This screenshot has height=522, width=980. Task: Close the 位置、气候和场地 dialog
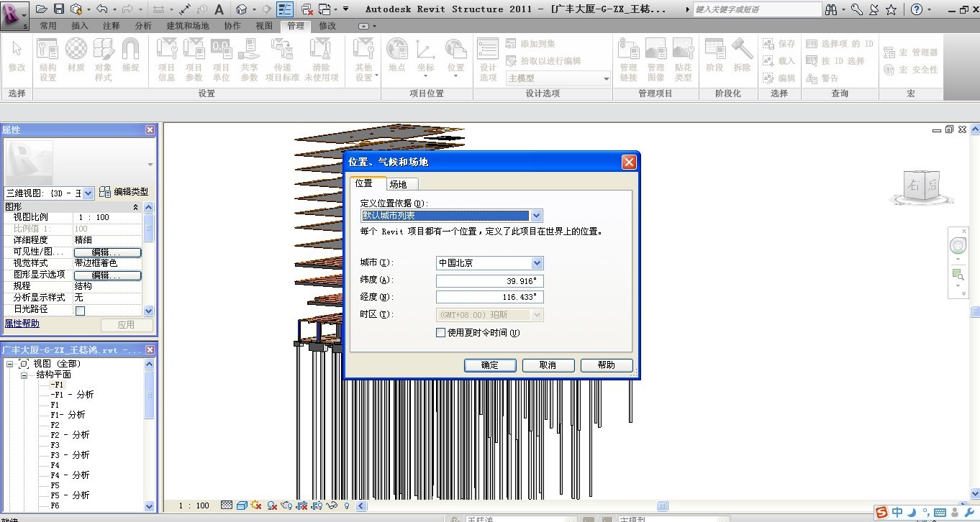(x=628, y=162)
